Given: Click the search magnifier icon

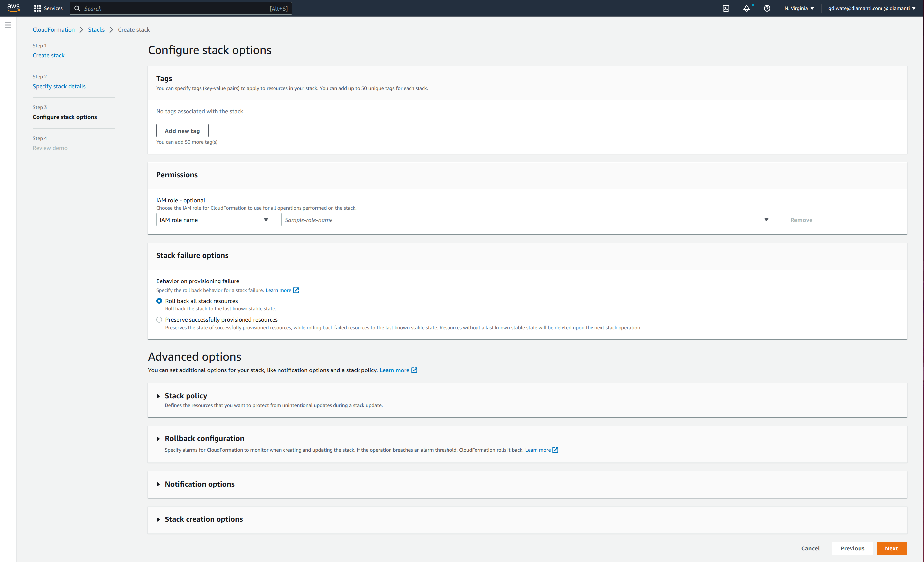Looking at the screenshot, I should (77, 8).
